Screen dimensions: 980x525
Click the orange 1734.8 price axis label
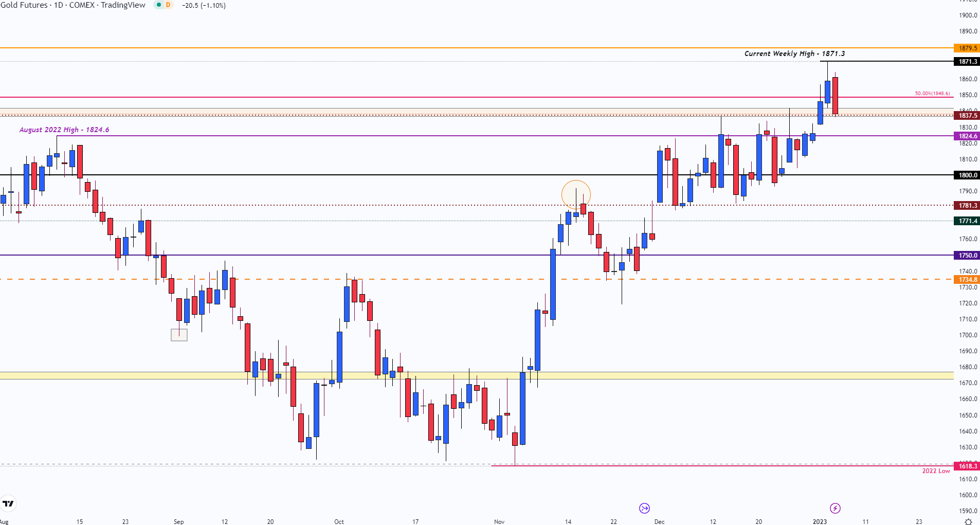coord(967,280)
